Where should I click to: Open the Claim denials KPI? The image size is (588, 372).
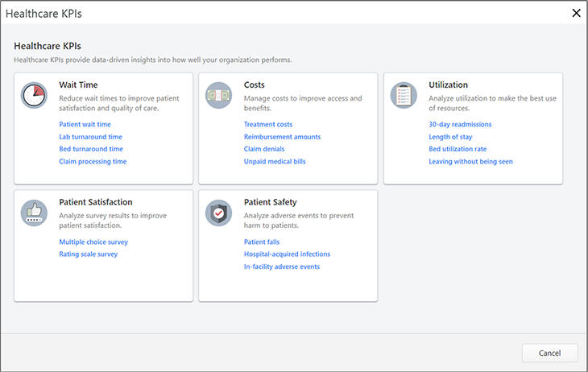[264, 149]
